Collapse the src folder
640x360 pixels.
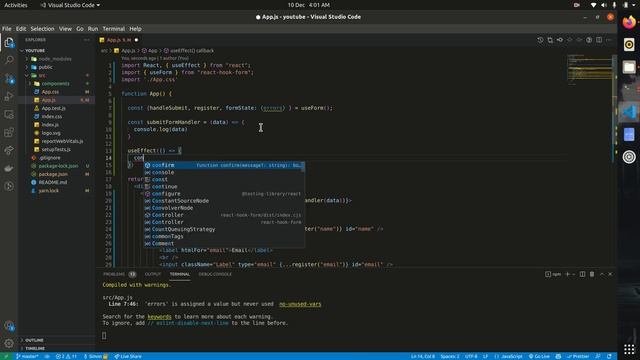42,76
